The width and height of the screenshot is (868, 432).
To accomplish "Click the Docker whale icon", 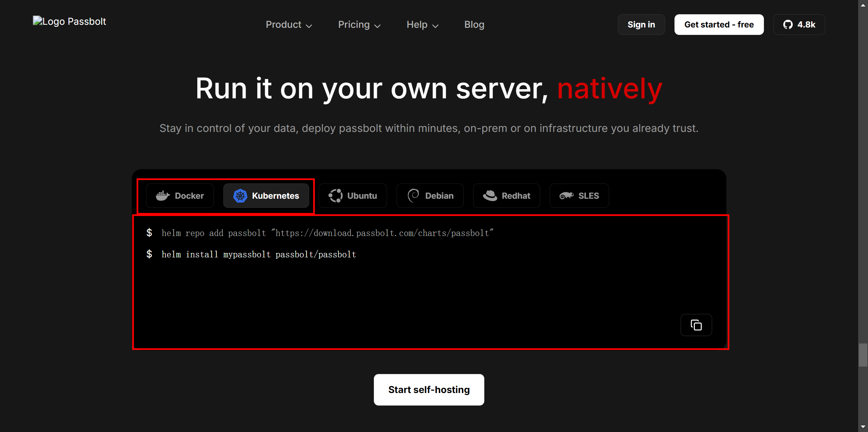I will coord(163,196).
